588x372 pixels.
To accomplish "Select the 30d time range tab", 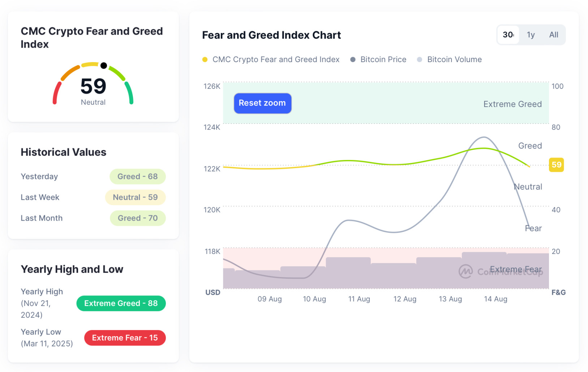I will pos(508,35).
